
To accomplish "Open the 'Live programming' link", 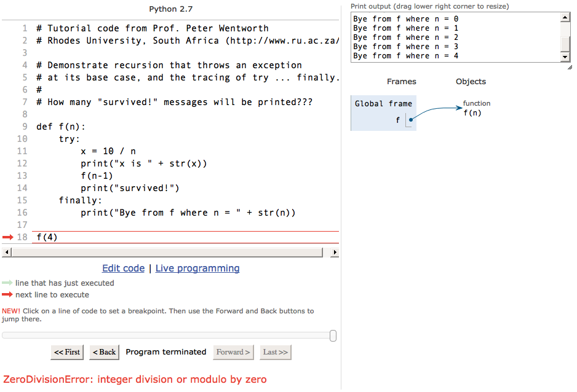I will [197, 268].
